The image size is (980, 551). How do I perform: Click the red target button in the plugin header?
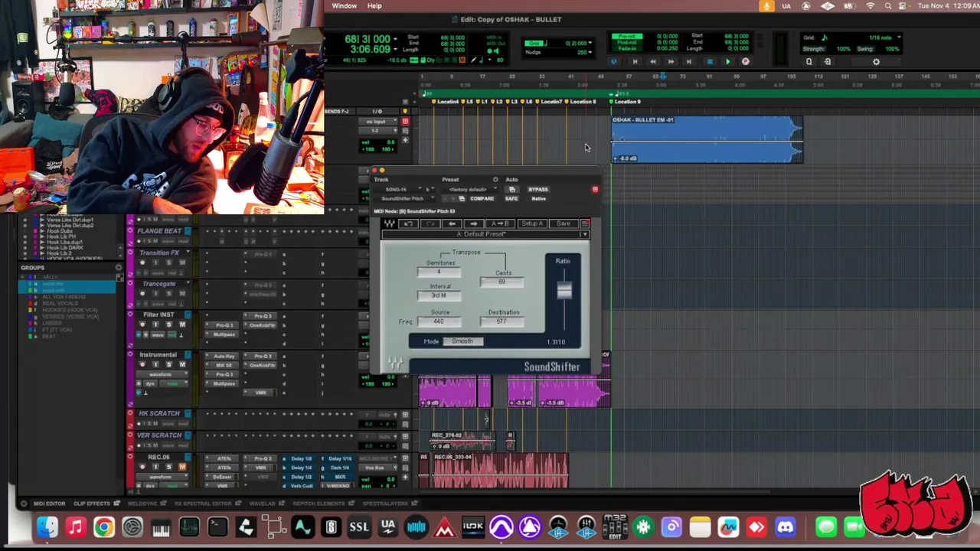tap(595, 189)
